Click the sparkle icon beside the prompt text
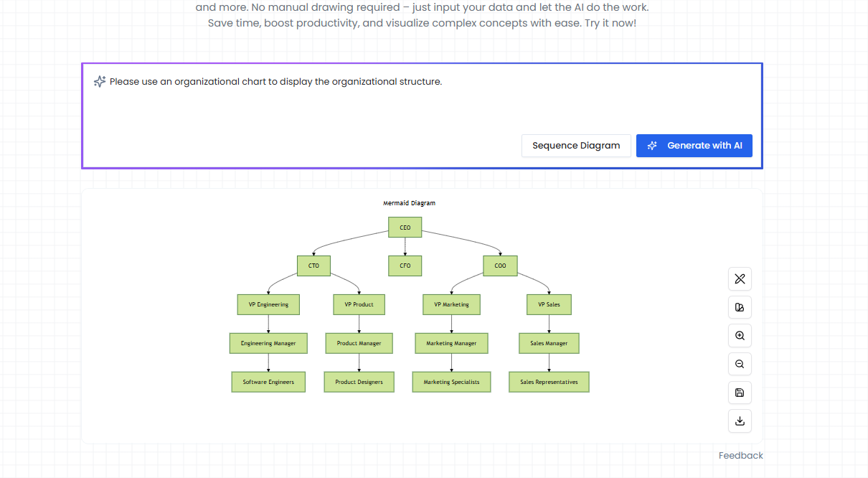The width and height of the screenshot is (868, 478). (99, 81)
